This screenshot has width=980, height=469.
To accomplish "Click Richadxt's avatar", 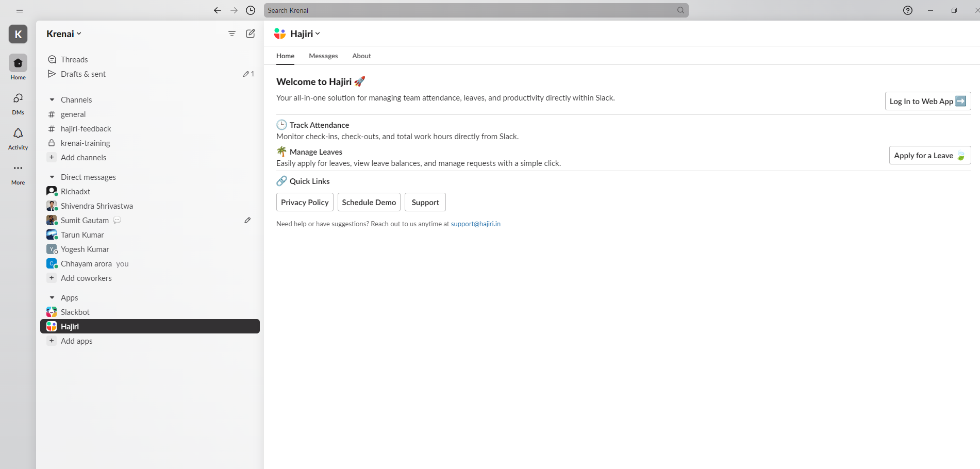I will point(52,191).
